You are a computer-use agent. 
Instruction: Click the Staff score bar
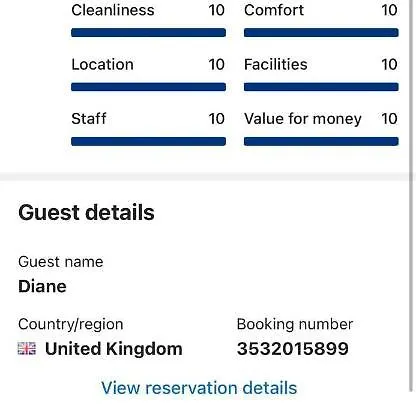(148, 141)
